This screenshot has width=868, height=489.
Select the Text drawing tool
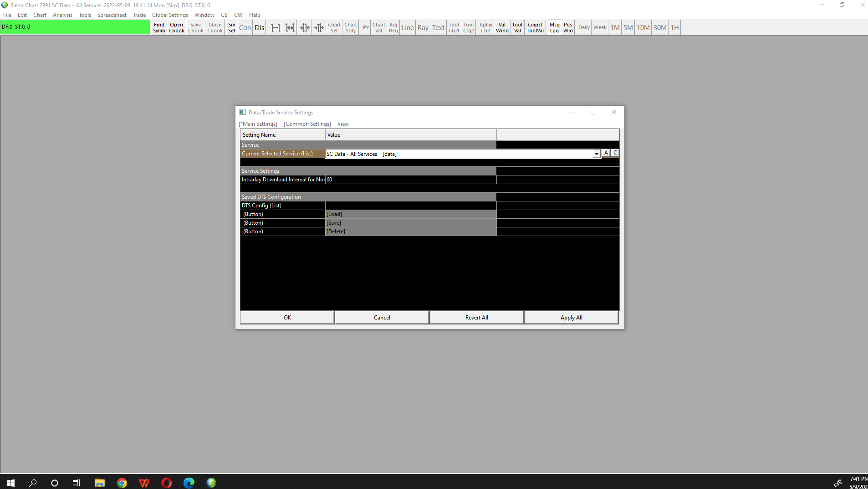click(439, 28)
